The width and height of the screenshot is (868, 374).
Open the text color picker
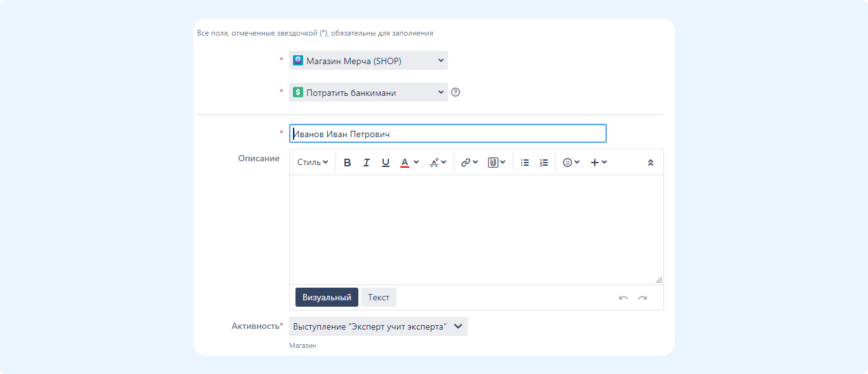(x=409, y=163)
